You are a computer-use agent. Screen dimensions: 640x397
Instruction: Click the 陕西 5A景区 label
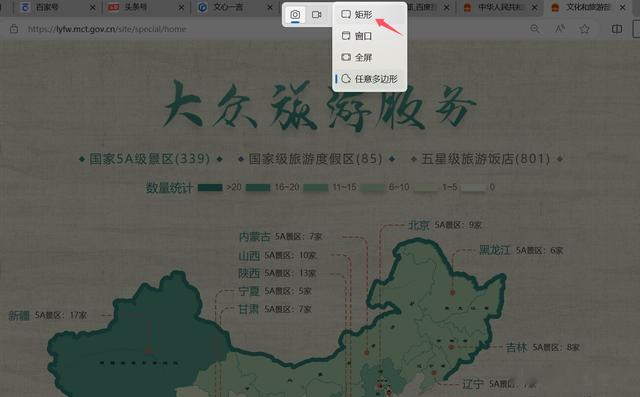tap(278, 273)
